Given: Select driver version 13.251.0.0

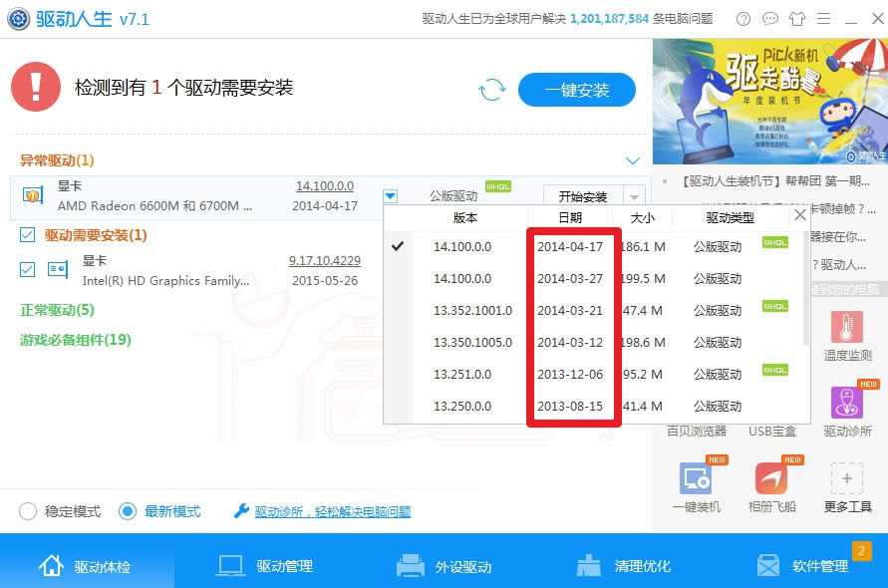Looking at the screenshot, I should click(462, 374).
